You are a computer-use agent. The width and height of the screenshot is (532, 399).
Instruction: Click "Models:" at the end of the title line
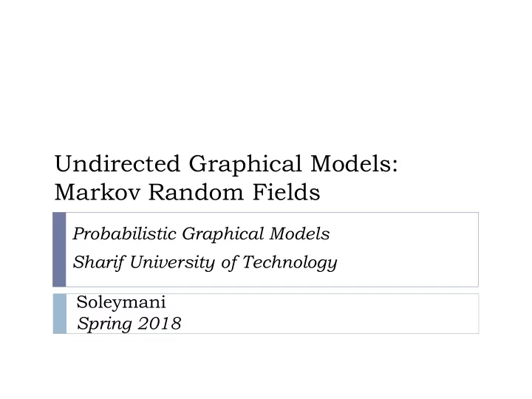354,163
